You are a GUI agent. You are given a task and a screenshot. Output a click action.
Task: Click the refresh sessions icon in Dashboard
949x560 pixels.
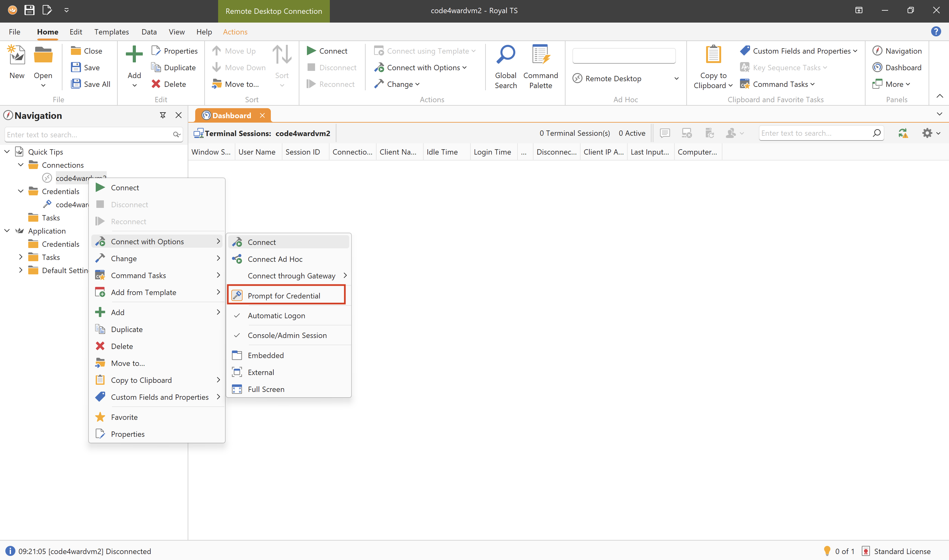903,133
